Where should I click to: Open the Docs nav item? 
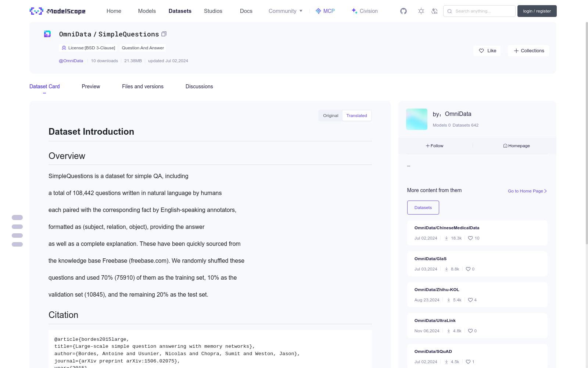point(246,11)
